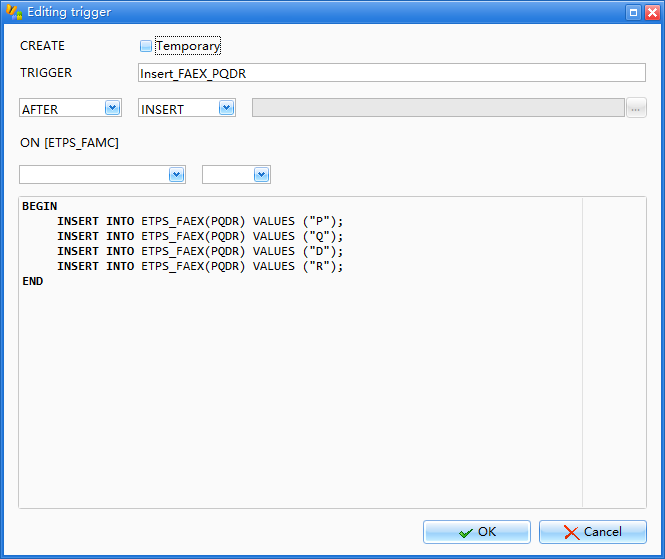This screenshot has width=665, height=559.
Task: Click the TRIGGER label
Action: pos(46,73)
